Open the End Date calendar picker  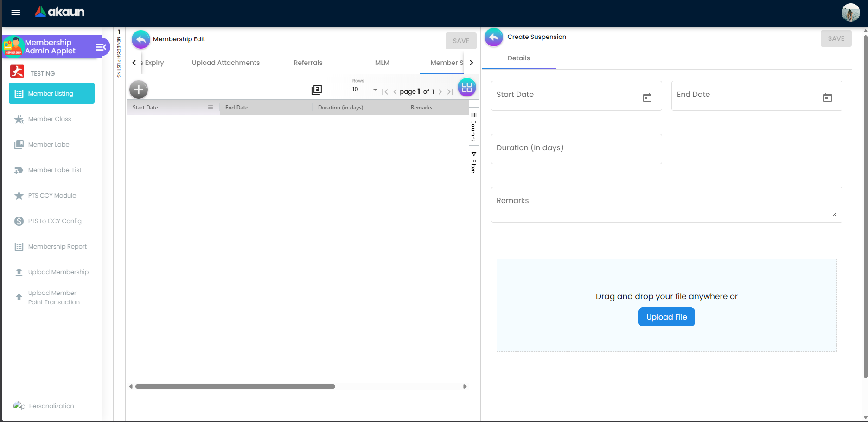coord(828,97)
